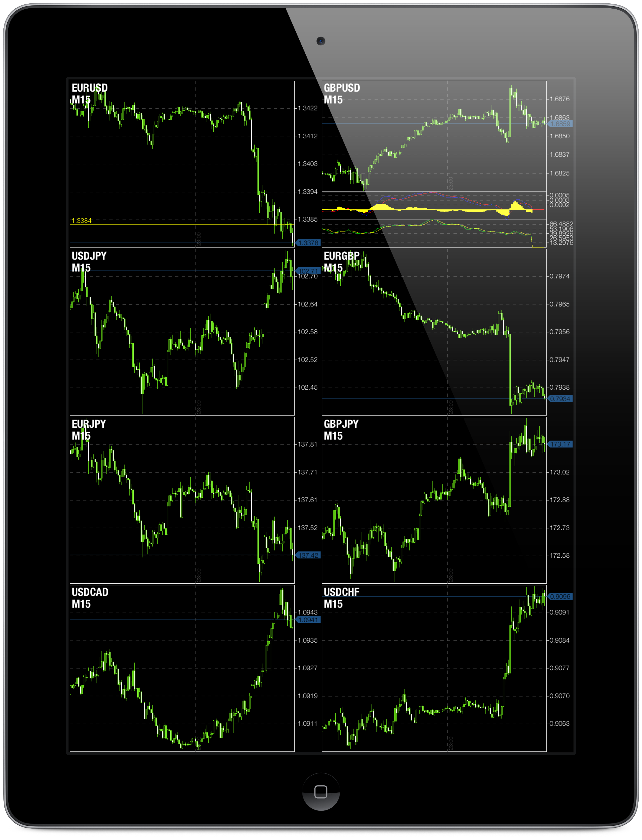This screenshot has height=840, width=642.
Task: Click the EURJPY price tag 137.42
Action: click(308, 555)
